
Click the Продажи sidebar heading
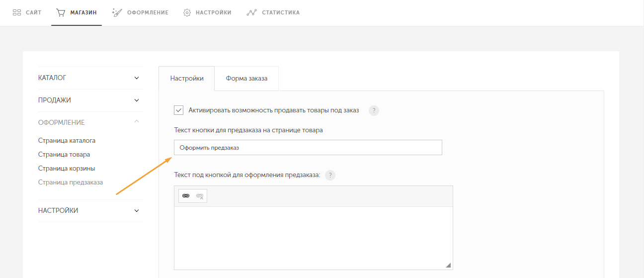click(55, 100)
